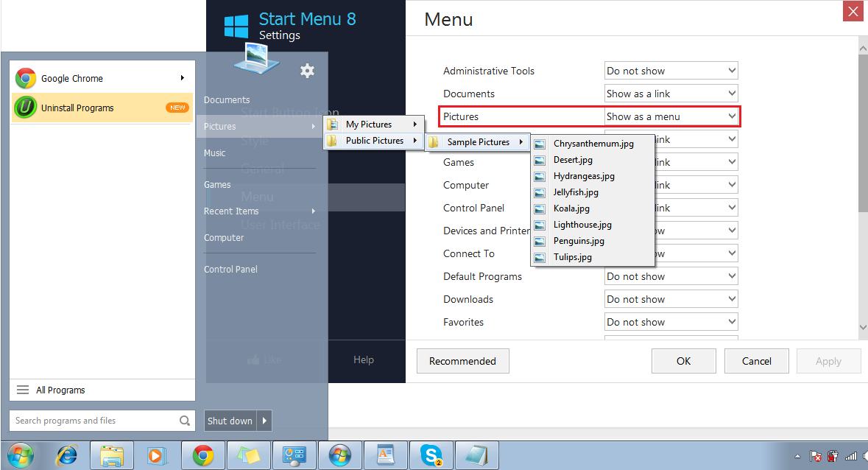Switch to the WordPad taskbar button
Viewport: 868px width, 470px height.
pos(386,455)
